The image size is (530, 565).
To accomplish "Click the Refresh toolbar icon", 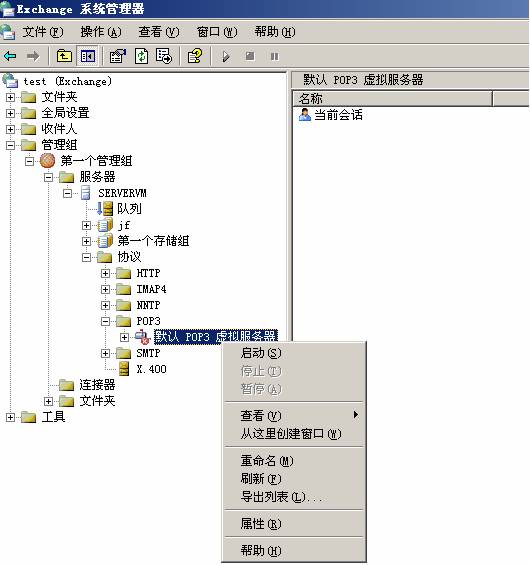I will coord(141,56).
